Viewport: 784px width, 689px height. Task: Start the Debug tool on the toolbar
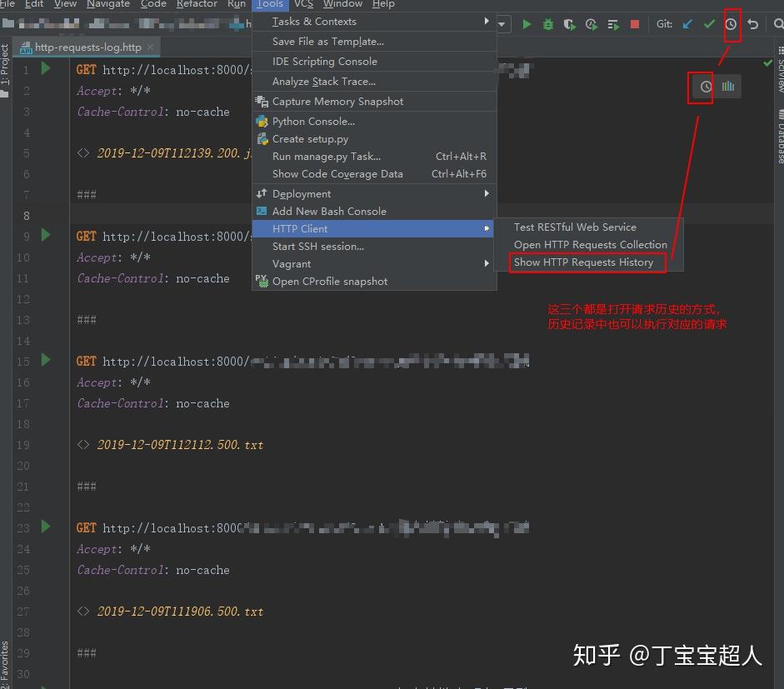[x=548, y=24]
